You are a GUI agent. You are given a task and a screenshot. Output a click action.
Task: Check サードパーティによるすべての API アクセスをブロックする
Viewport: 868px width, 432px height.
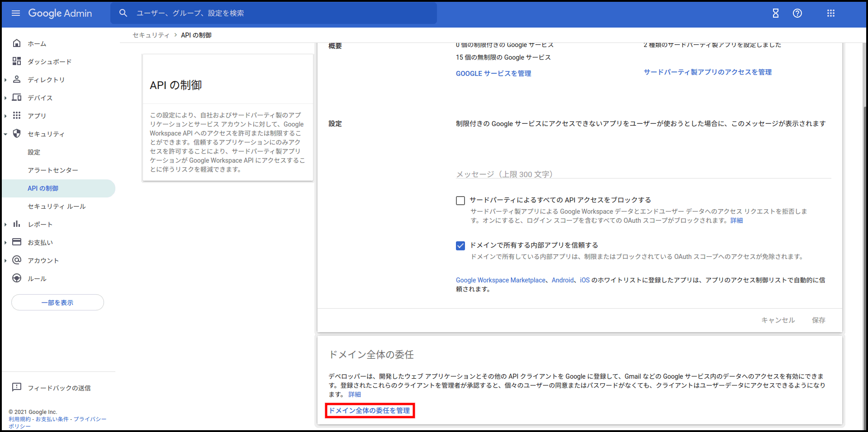(x=460, y=201)
